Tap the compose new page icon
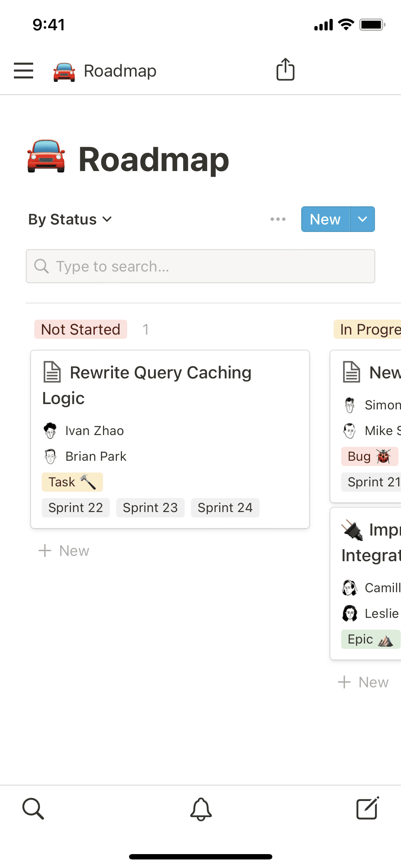Viewport: 401px width, 868px height. pyautogui.click(x=367, y=808)
